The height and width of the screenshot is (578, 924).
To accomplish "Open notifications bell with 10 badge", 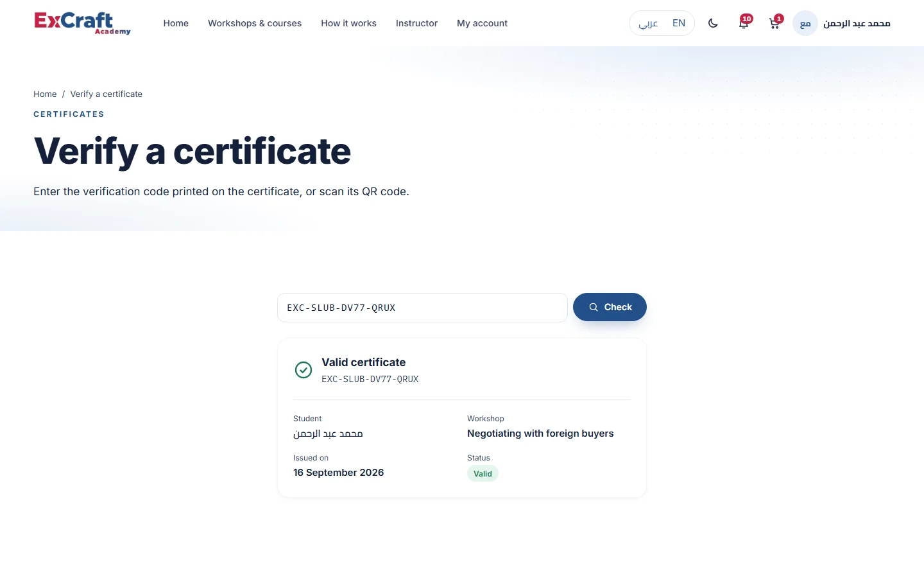I will [x=744, y=23].
